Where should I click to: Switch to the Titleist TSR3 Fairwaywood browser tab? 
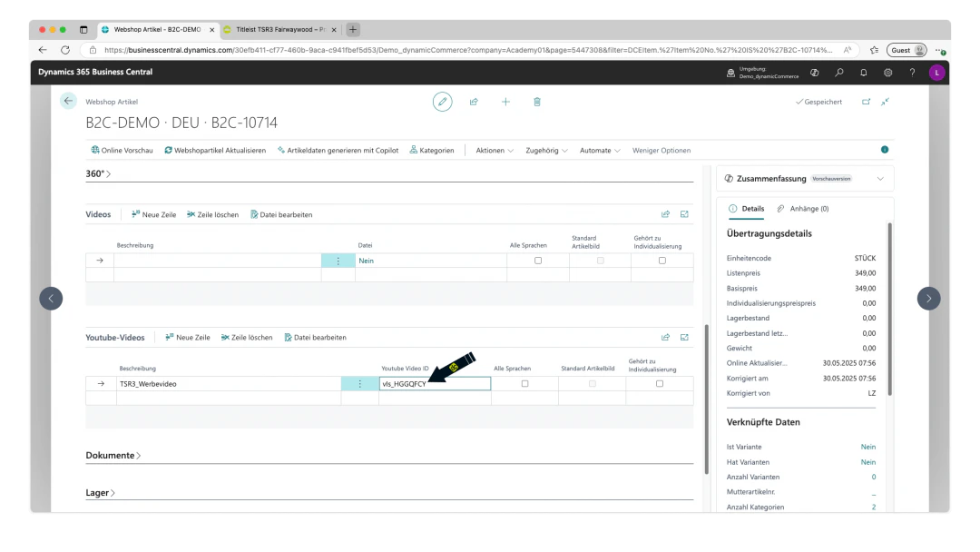280,29
